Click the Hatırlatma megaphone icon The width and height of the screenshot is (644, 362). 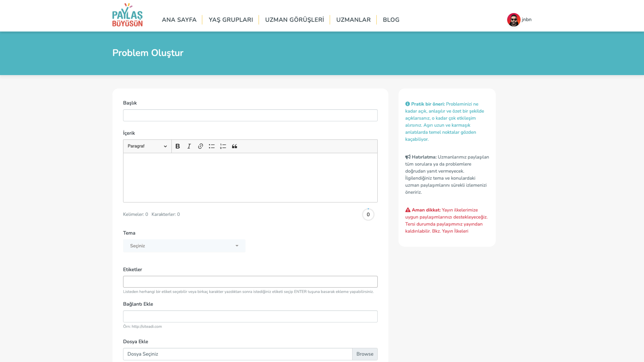click(x=408, y=157)
